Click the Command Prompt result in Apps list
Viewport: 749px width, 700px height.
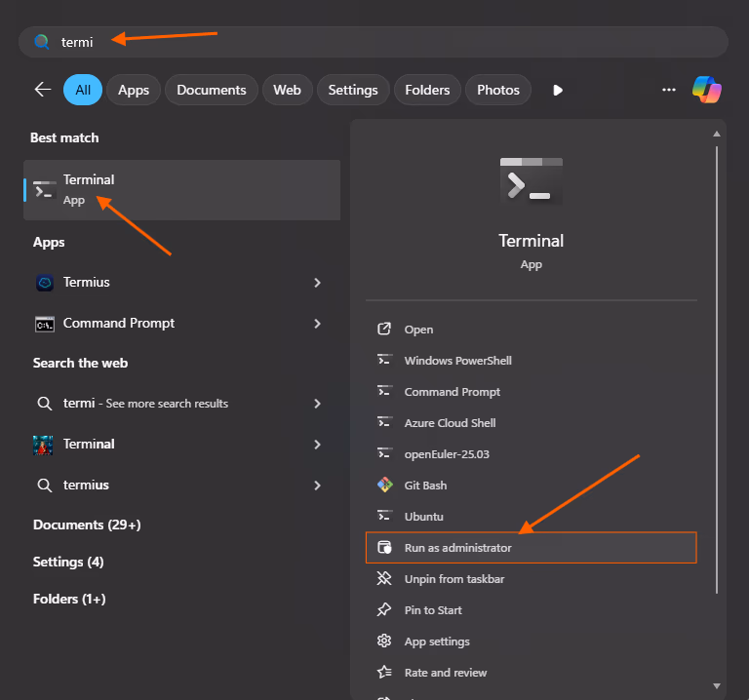pos(182,324)
